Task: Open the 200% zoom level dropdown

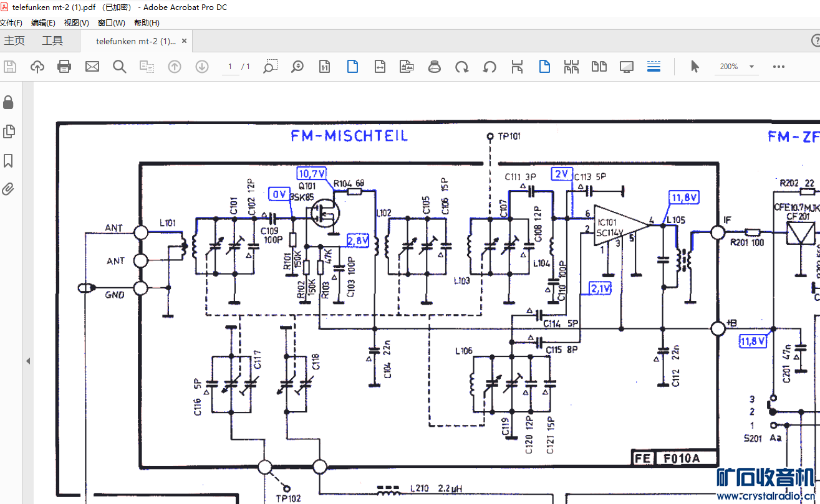Action: [x=752, y=67]
